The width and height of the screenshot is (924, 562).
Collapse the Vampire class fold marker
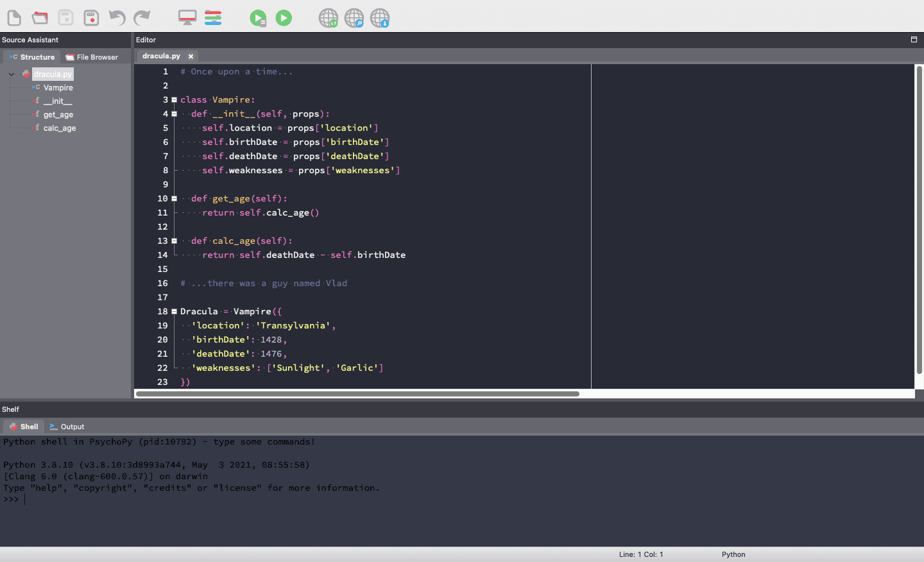tap(174, 100)
